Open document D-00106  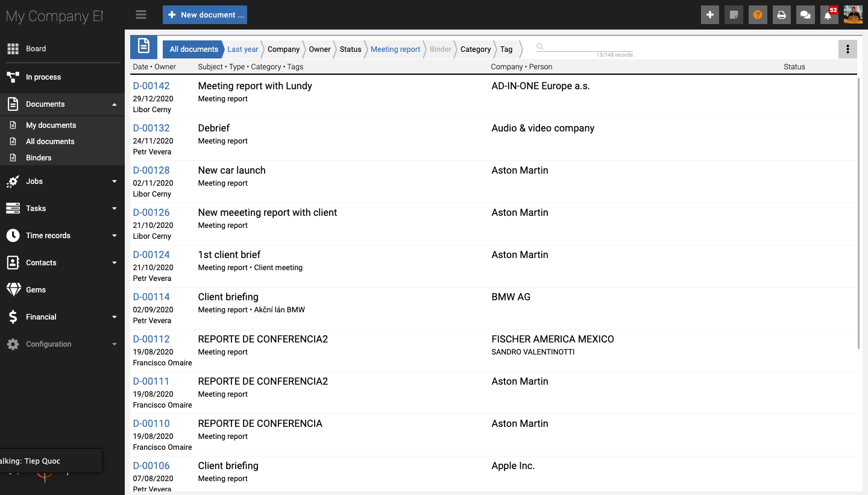pos(151,466)
